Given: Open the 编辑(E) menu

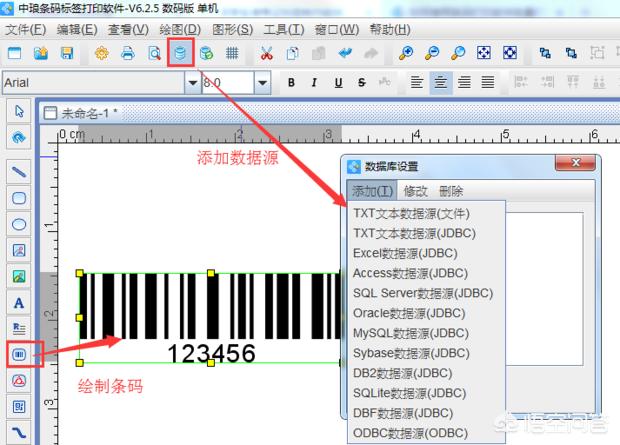Looking at the screenshot, I should pyautogui.click(x=77, y=29).
